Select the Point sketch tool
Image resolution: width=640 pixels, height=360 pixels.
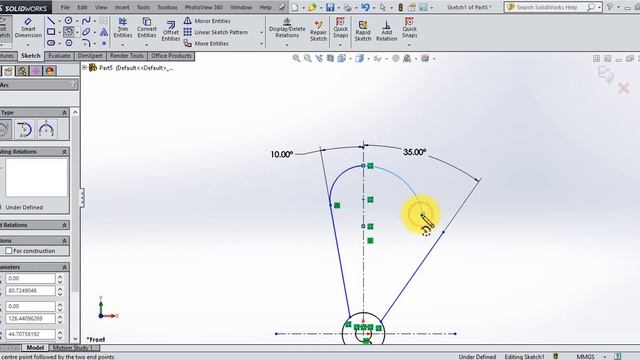click(104, 42)
